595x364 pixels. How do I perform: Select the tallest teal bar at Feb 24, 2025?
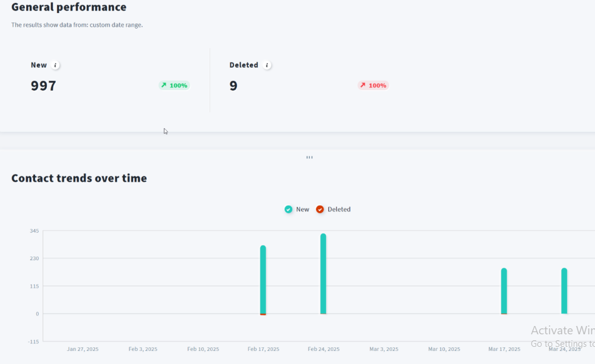tap(323, 273)
